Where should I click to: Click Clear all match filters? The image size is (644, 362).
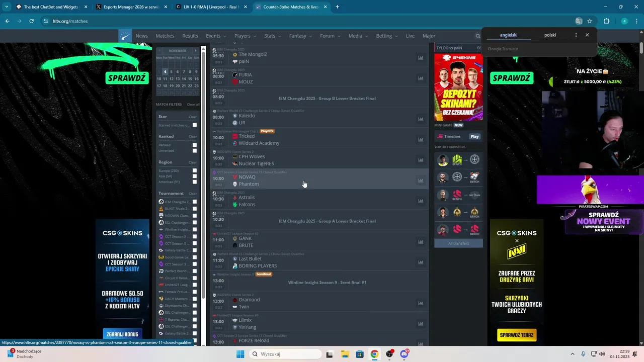[x=193, y=105]
